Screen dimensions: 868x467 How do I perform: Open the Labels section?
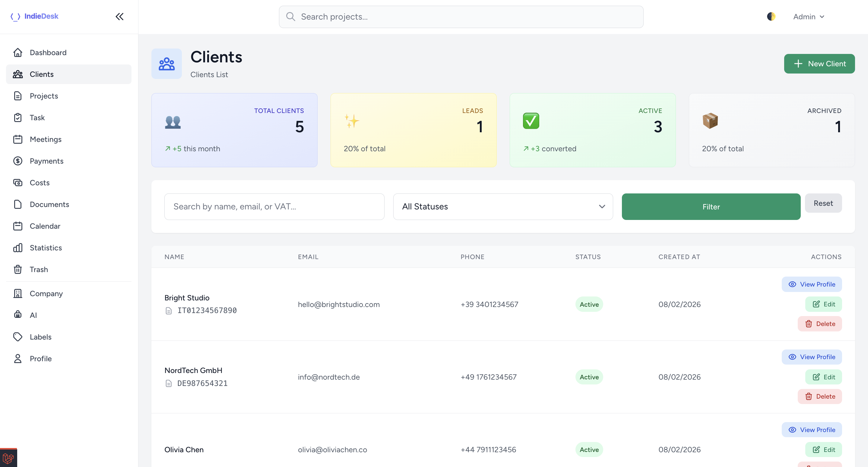coord(40,337)
